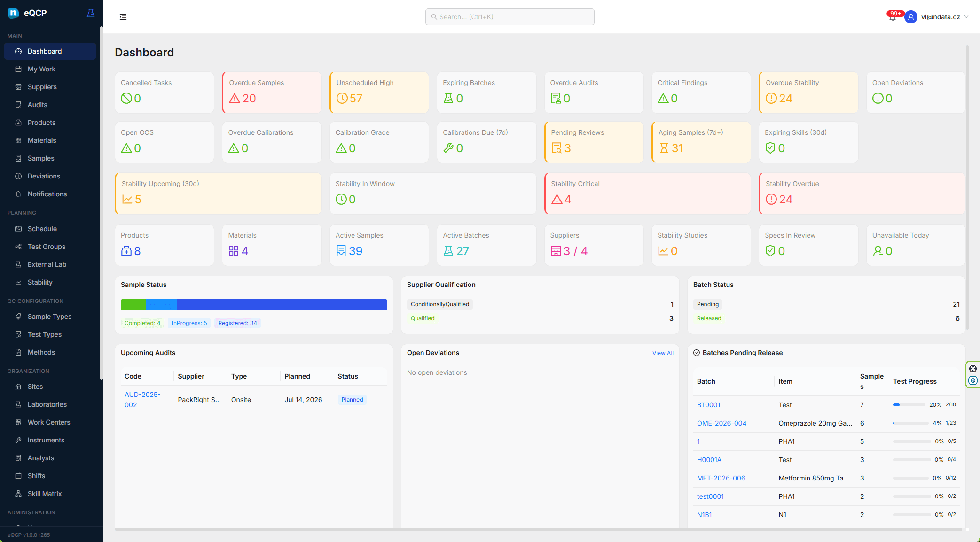Screen dimensions: 980x542
Task: Click the InProgress: 5 tag
Action: (x=189, y=323)
